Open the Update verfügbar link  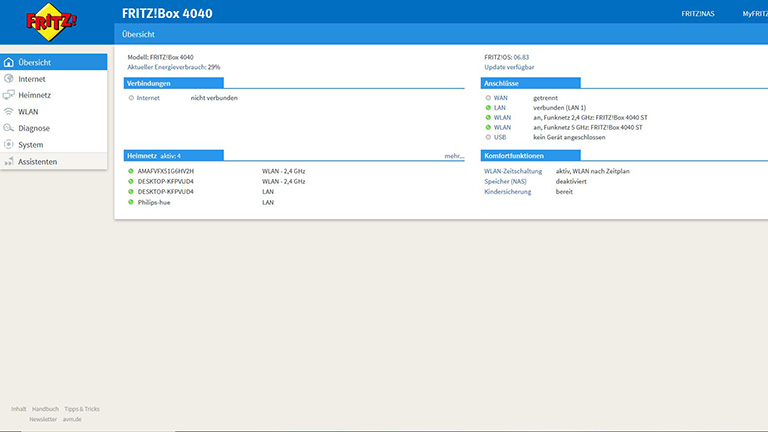click(x=508, y=67)
